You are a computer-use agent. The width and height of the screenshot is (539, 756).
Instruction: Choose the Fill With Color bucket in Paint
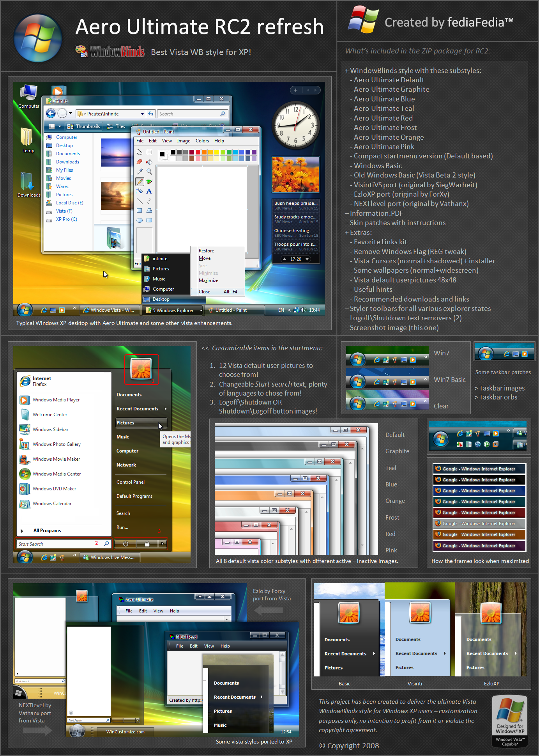[149, 161]
